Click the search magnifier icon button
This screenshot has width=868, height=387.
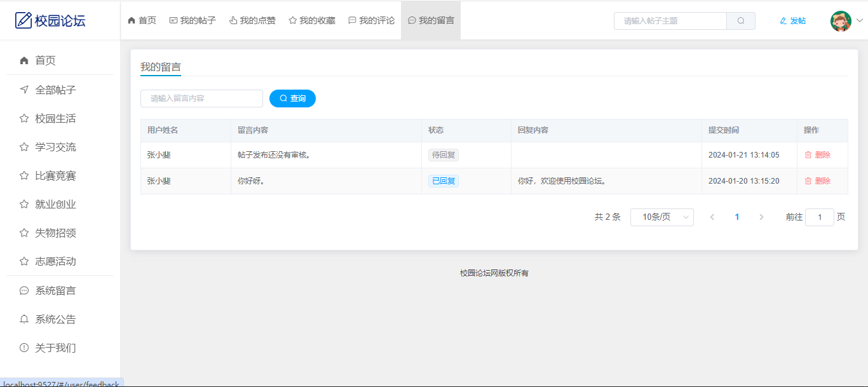coord(740,21)
